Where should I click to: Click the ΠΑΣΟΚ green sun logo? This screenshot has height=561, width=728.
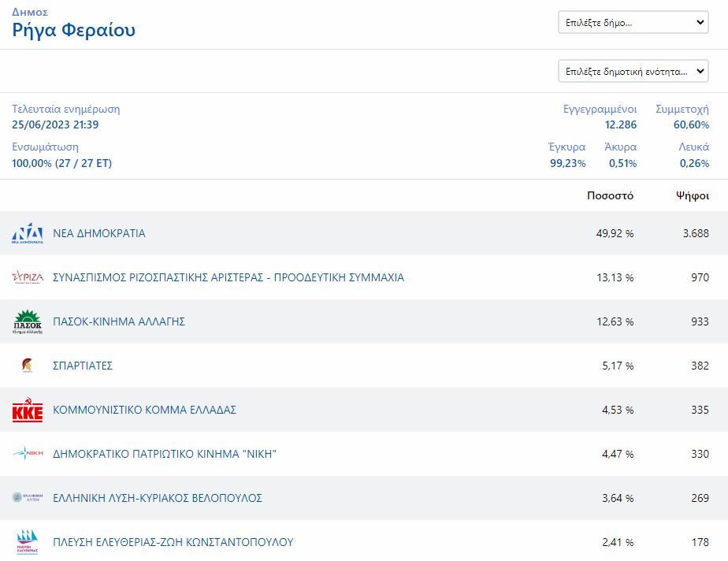coord(28,322)
